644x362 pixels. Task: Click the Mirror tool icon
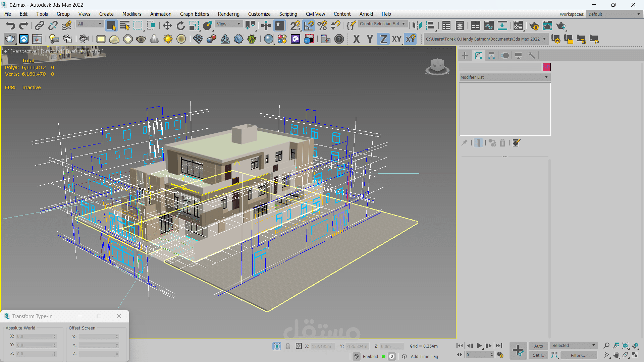click(x=417, y=26)
